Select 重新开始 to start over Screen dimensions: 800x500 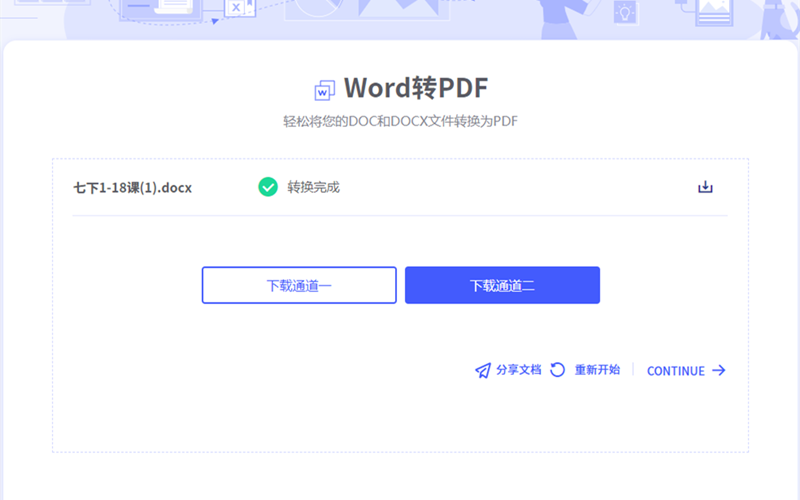tap(597, 370)
